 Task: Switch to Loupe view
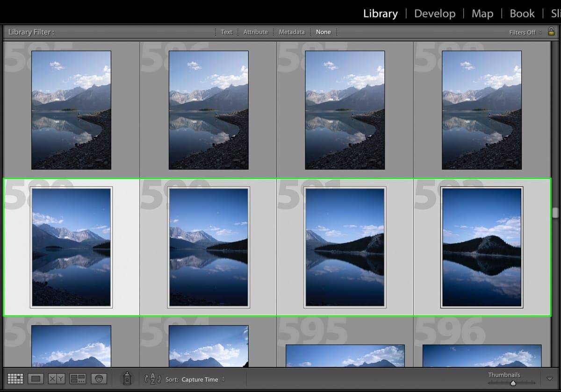pyautogui.click(x=36, y=379)
